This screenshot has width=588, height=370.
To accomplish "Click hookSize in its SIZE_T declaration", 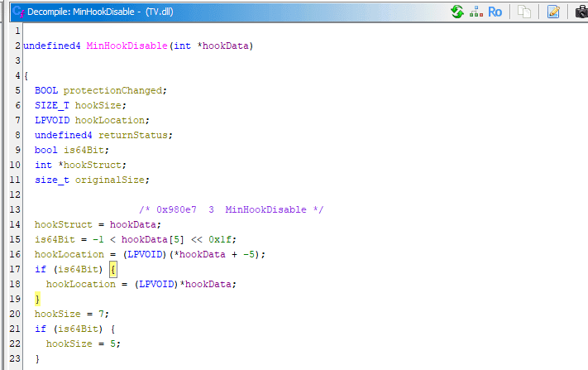I will tap(98, 105).
